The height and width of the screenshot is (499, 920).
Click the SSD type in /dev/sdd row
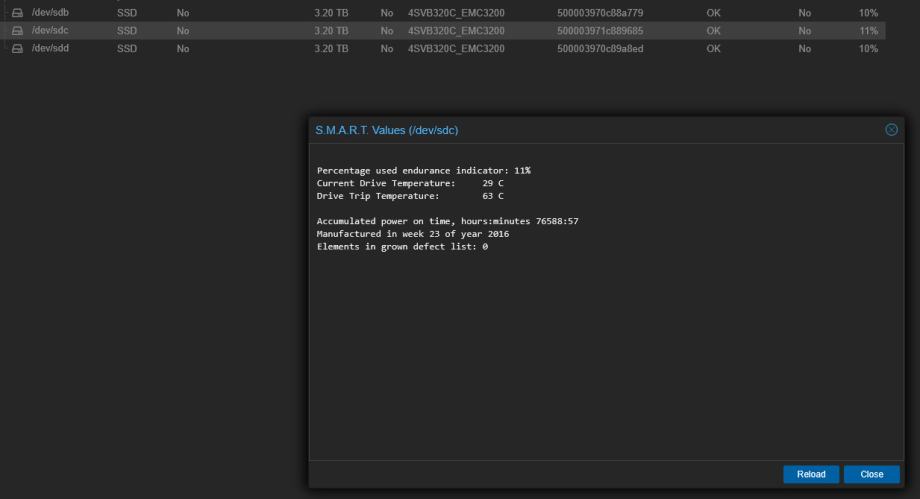click(127, 49)
